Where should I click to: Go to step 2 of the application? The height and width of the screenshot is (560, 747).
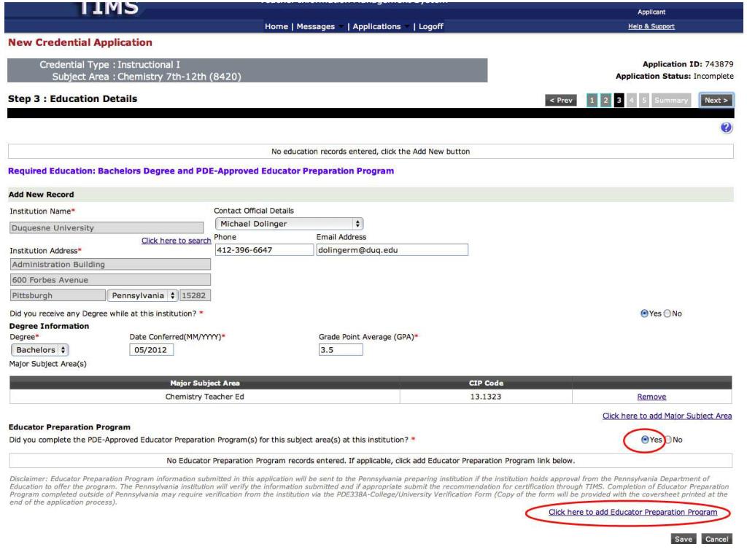point(605,100)
